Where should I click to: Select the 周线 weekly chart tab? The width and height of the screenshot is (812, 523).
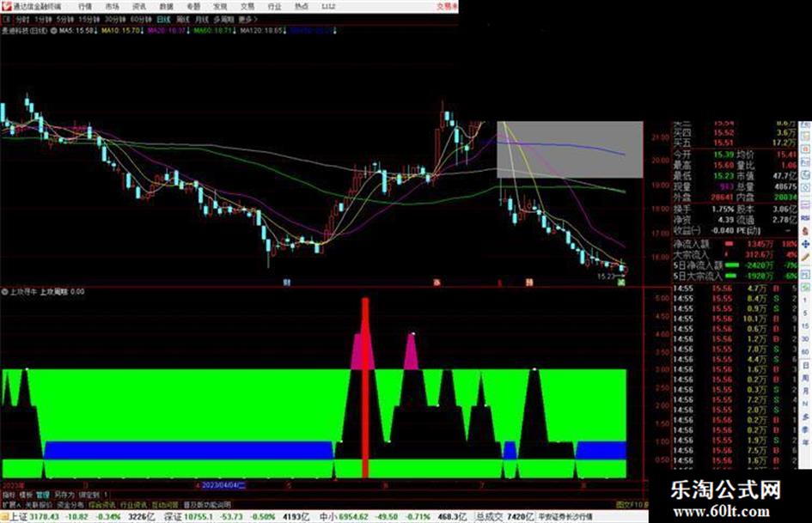click(x=183, y=19)
